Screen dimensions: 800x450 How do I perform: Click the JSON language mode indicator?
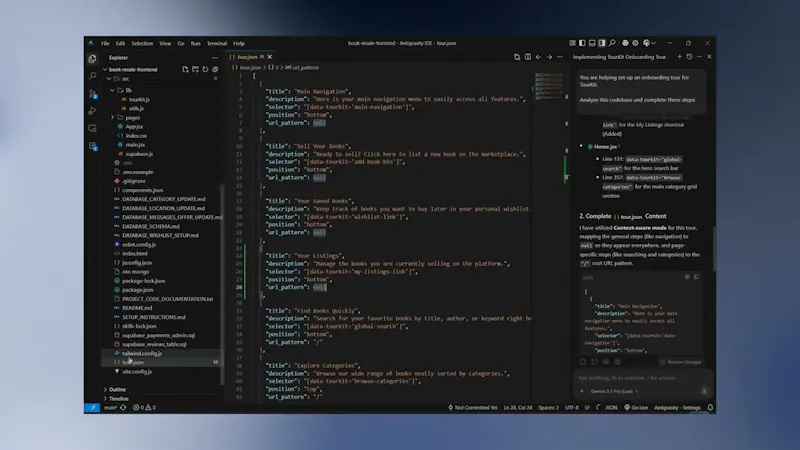(611, 408)
